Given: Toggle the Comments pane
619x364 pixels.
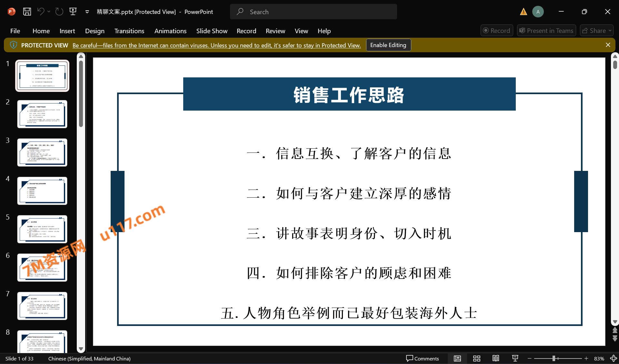Looking at the screenshot, I should (423, 359).
